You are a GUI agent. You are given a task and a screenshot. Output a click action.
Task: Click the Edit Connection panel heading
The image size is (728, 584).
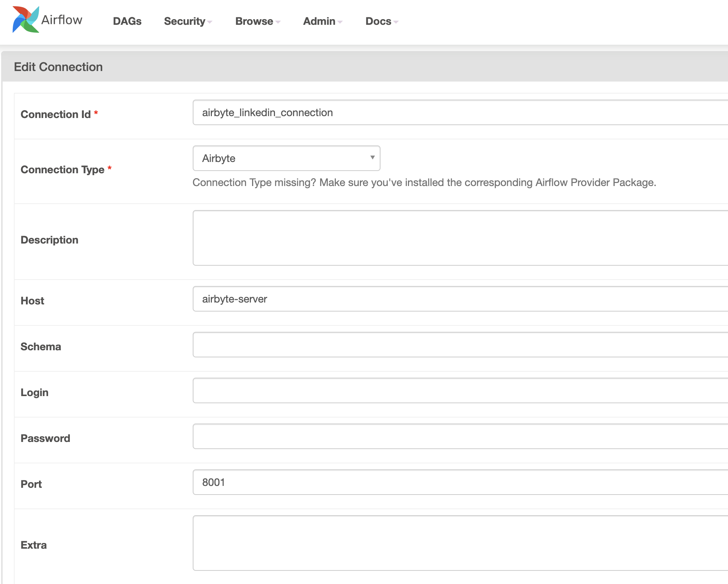[x=58, y=67]
